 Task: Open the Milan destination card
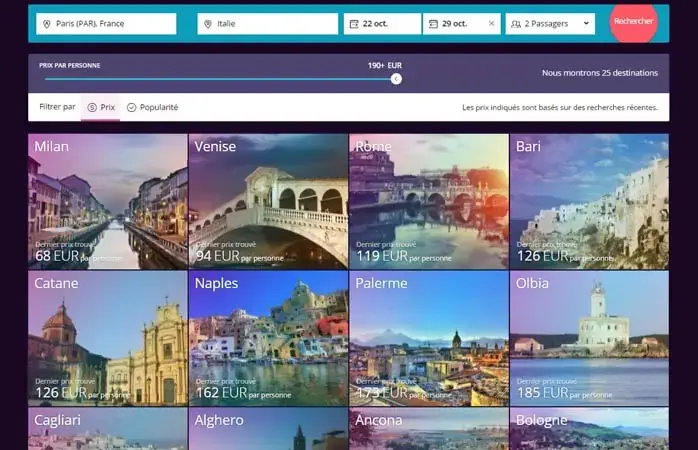click(x=108, y=202)
